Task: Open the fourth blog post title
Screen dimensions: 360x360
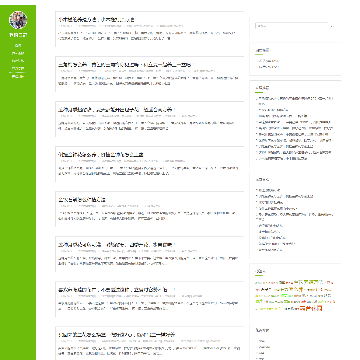Action: [x=101, y=154]
